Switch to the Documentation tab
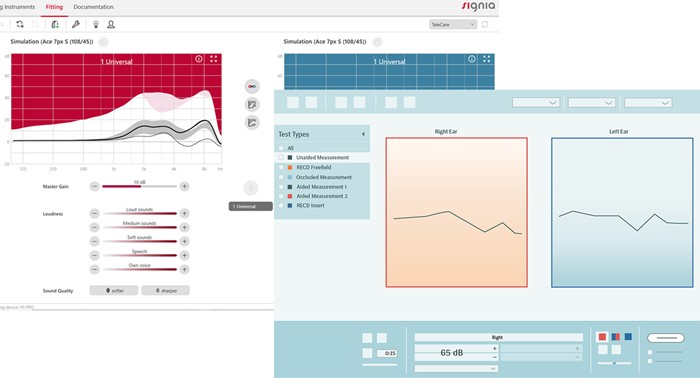This screenshot has width=700, height=378. pos(93,7)
